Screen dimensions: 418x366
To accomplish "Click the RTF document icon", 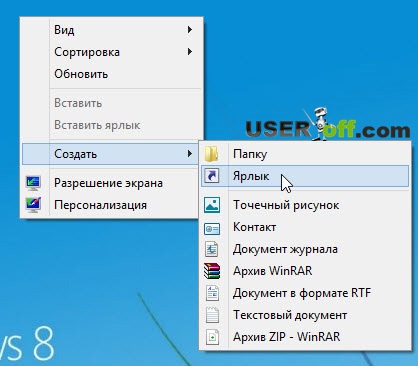I will (212, 293).
